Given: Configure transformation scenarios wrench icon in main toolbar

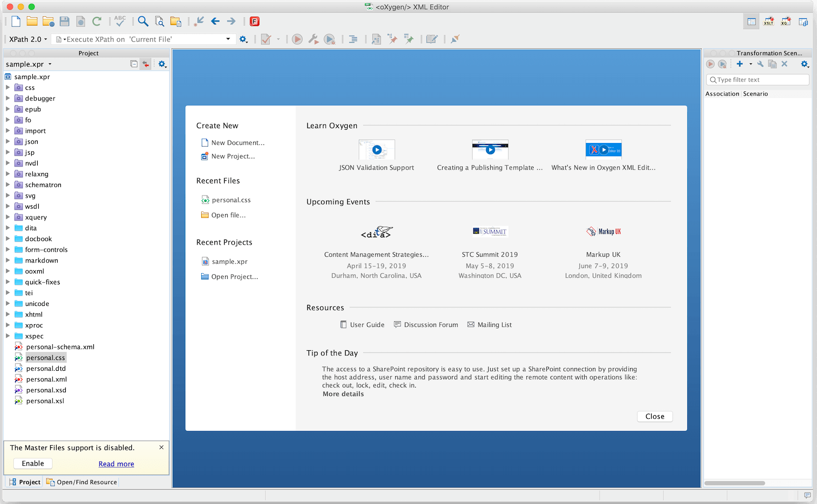Looking at the screenshot, I should pyautogui.click(x=314, y=39).
